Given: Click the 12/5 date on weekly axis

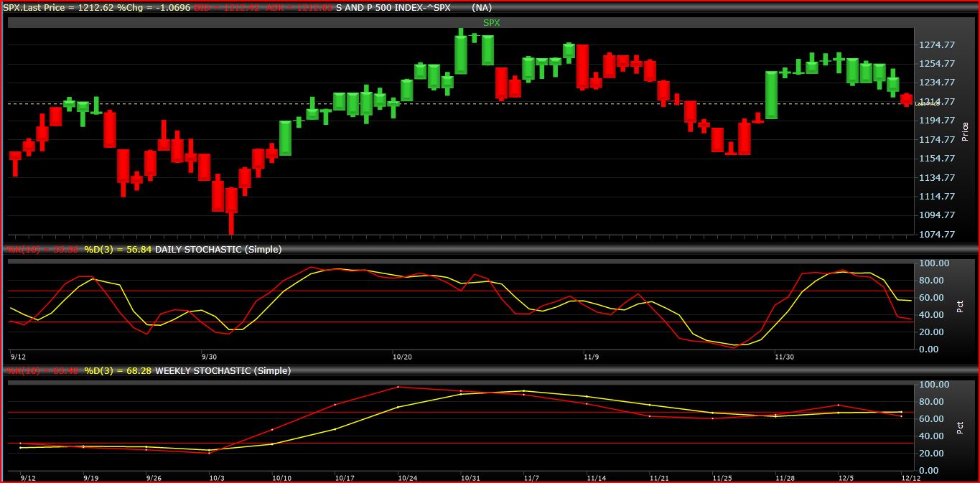Looking at the screenshot, I should coord(847,478).
